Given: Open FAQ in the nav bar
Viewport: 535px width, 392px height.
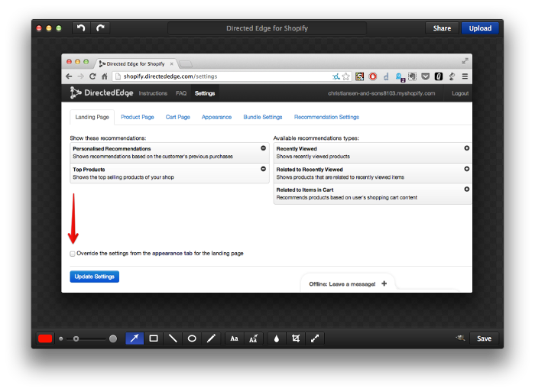Looking at the screenshot, I should [181, 93].
